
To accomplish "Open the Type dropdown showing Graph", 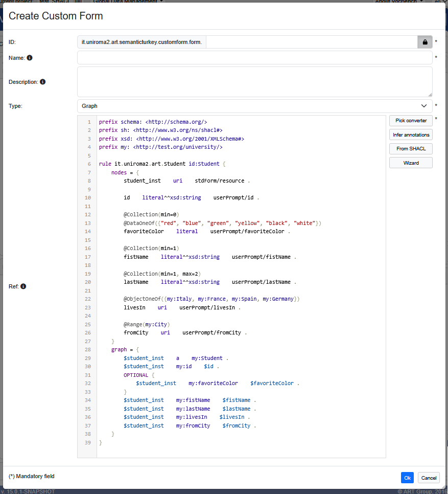I will click(254, 106).
